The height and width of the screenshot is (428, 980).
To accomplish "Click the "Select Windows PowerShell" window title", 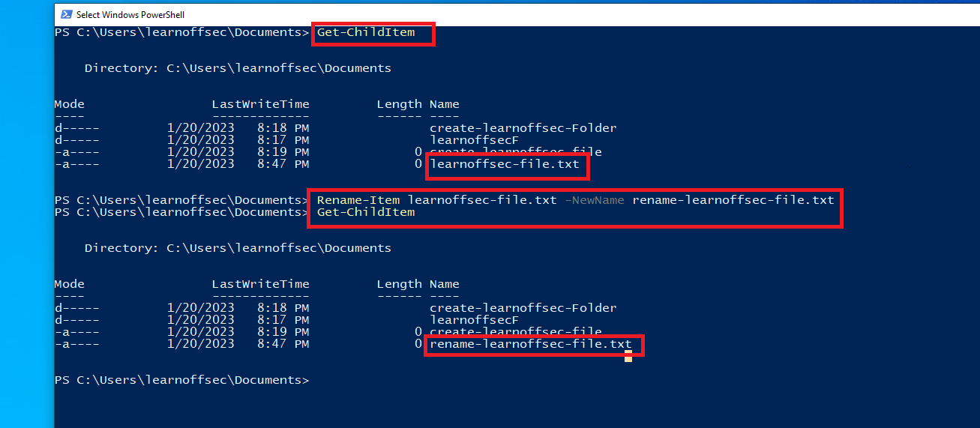I will (x=130, y=15).
